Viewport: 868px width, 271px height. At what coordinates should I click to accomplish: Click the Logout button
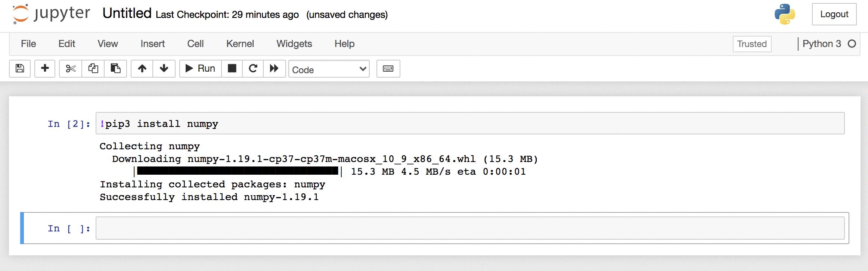834,14
